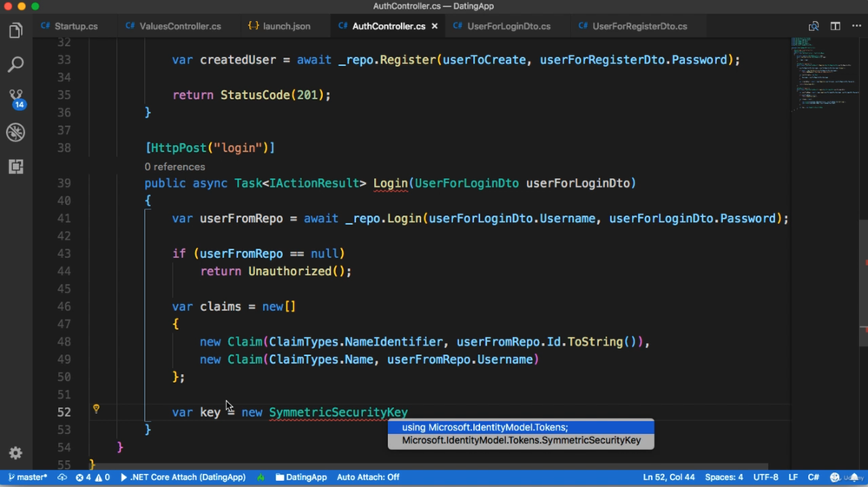Image resolution: width=868 pixels, height=487 pixels.
Task: Click the 'claims' variable on line 46
Action: tap(220, 306)
